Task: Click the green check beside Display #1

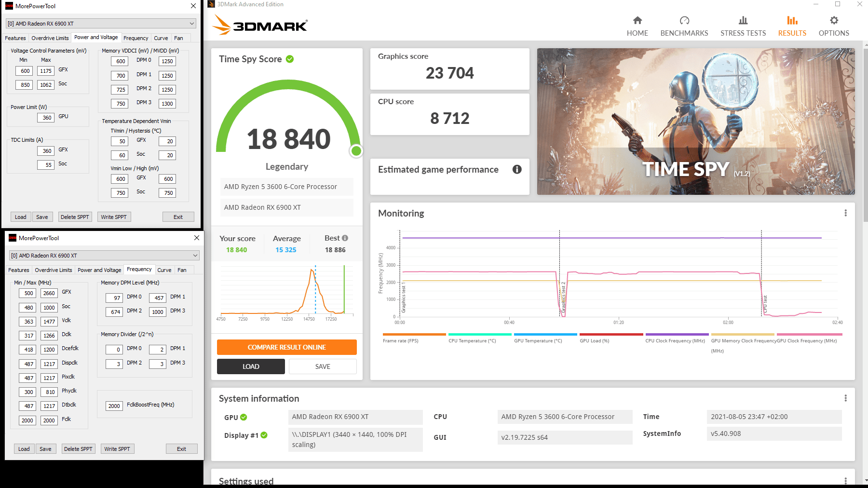Action: pyautogui.click(x=264, y=435)
